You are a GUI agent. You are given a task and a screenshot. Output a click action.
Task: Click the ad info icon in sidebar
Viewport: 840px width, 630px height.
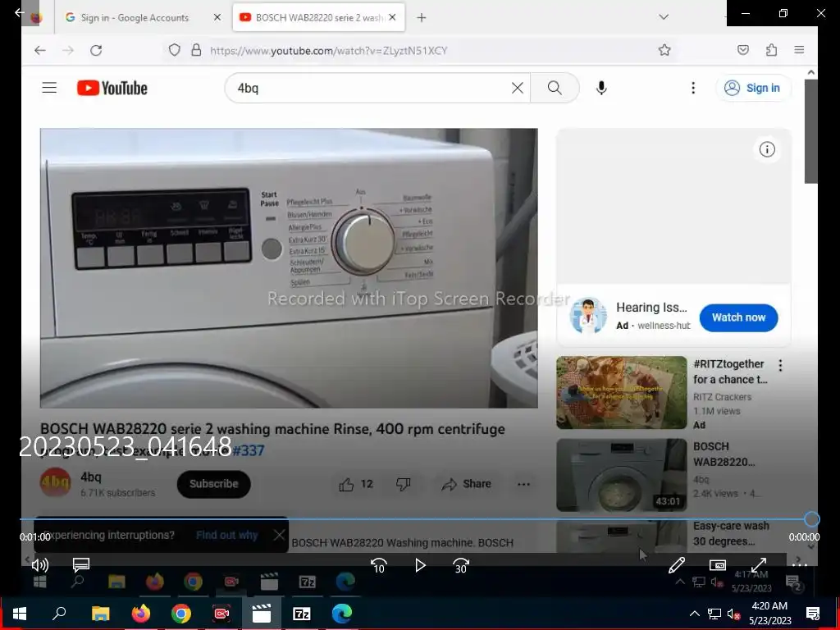click(x=767, y=149)
